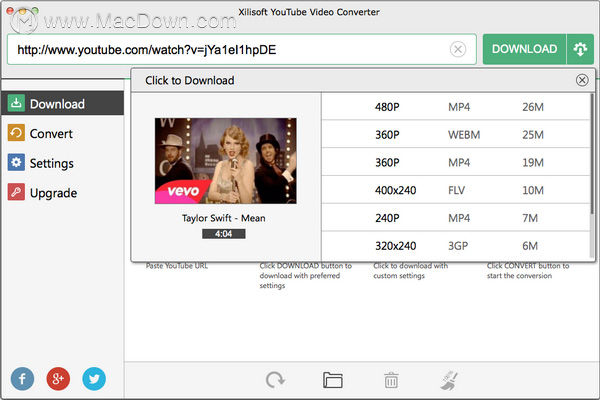This screenshot has height=400, width=600.
Task: Open the output folder icon
Action: [333, 380]
